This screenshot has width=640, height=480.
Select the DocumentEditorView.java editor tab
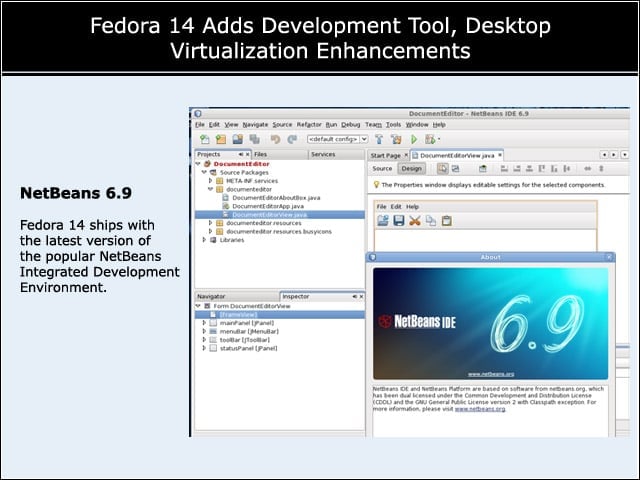(457, 156)
